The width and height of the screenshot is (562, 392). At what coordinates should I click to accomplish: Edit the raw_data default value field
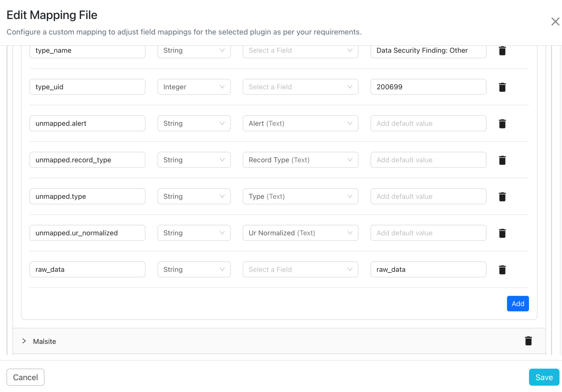click(x=428, y=269)
